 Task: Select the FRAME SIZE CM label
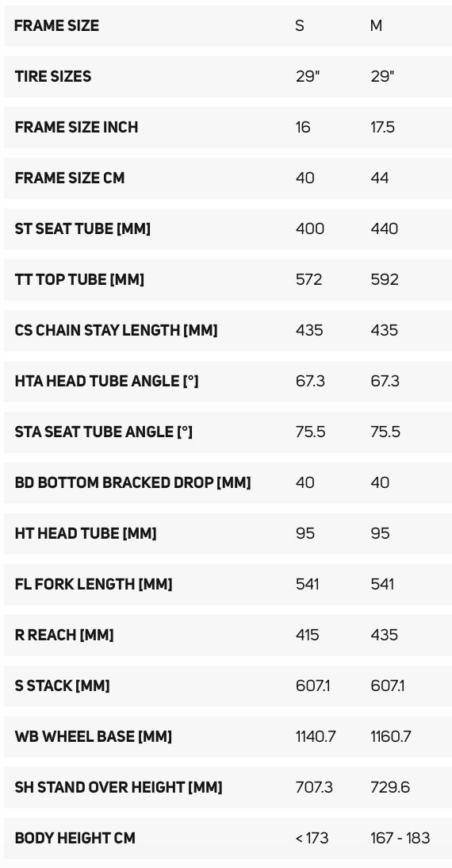[x=70, y=179]
